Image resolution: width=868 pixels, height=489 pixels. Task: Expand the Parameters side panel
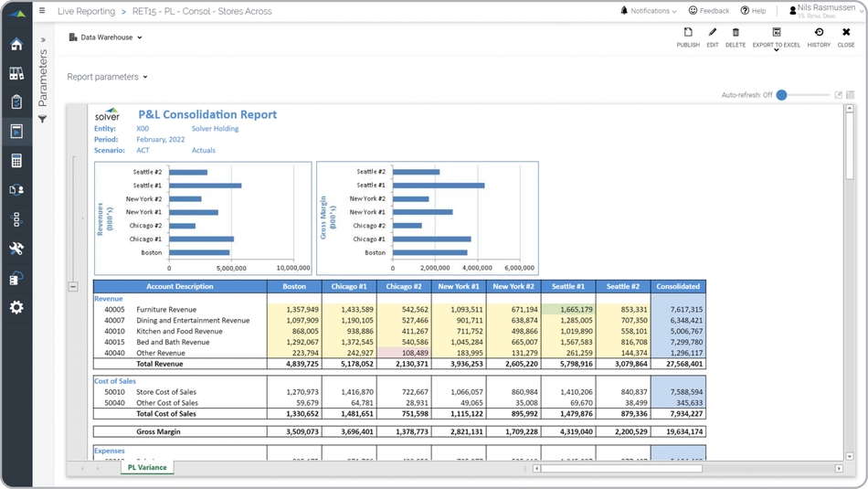coord(42,40)
